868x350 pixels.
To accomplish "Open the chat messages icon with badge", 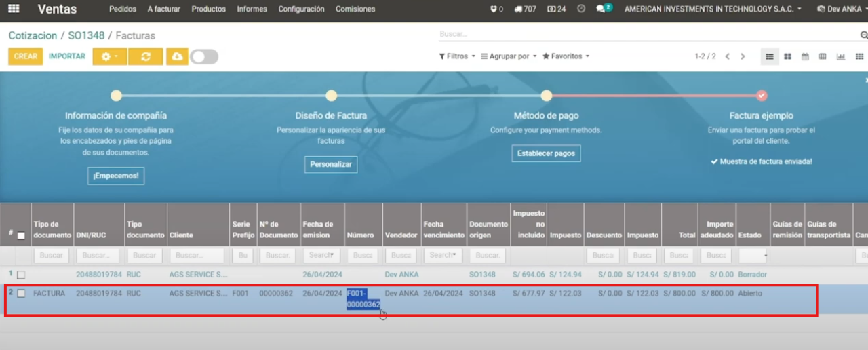I will 602,9.
